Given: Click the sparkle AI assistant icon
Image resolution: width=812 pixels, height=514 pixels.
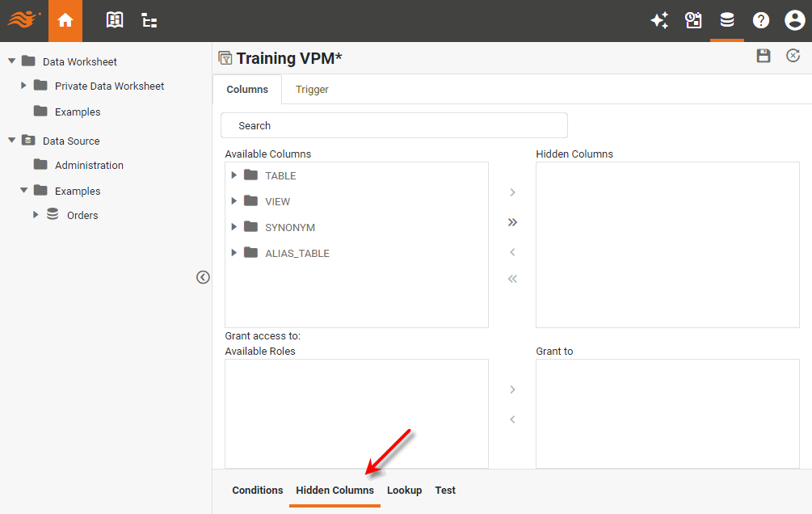Looking at the screenshot, I should coord(659,21).
